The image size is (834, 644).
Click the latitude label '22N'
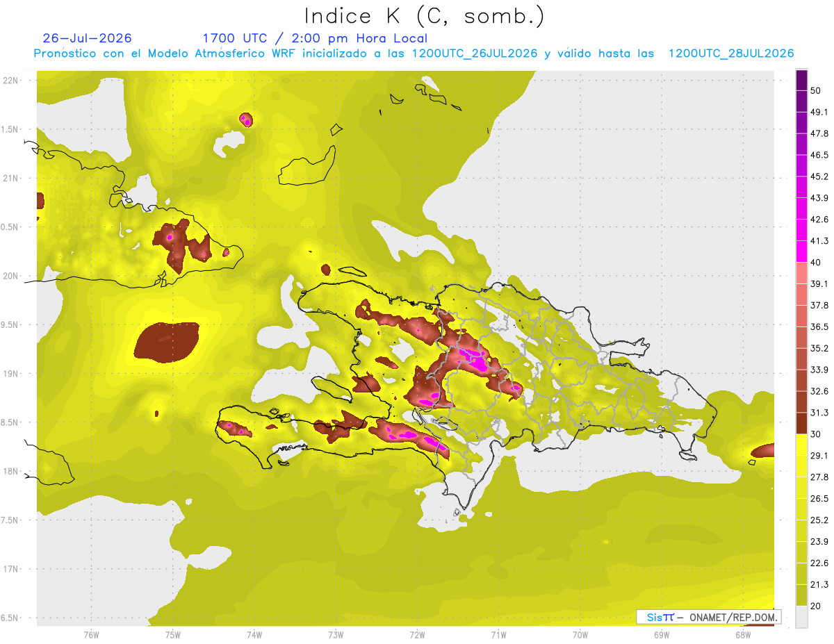12,81
